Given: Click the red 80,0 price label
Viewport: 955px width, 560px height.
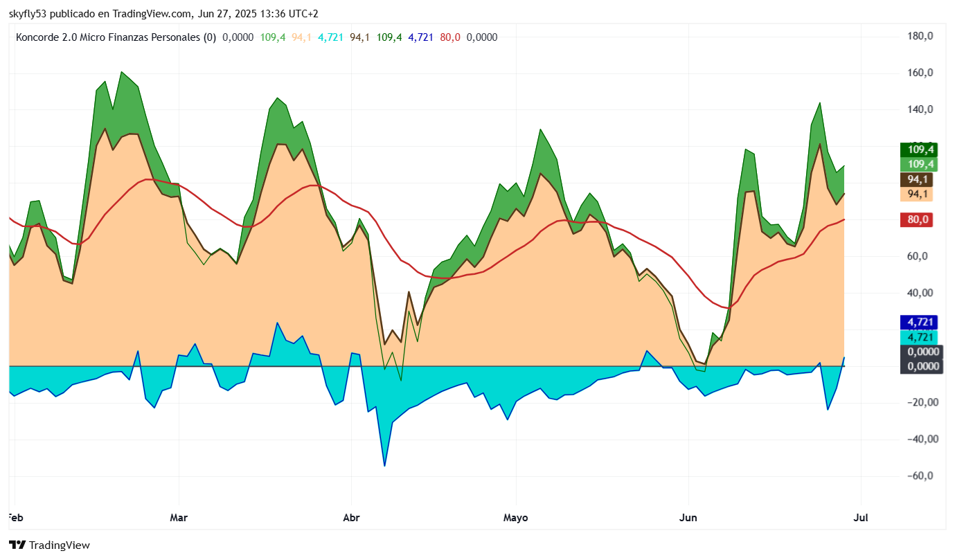Looking at the screenshot, I should pyautogui.click(x=916, y=220).
